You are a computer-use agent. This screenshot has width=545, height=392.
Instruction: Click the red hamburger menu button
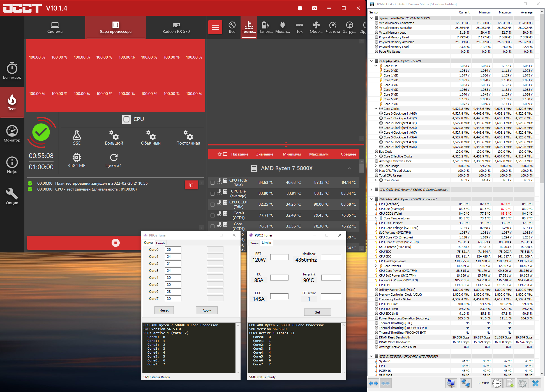pyautogui.click(x=215, y=27)
